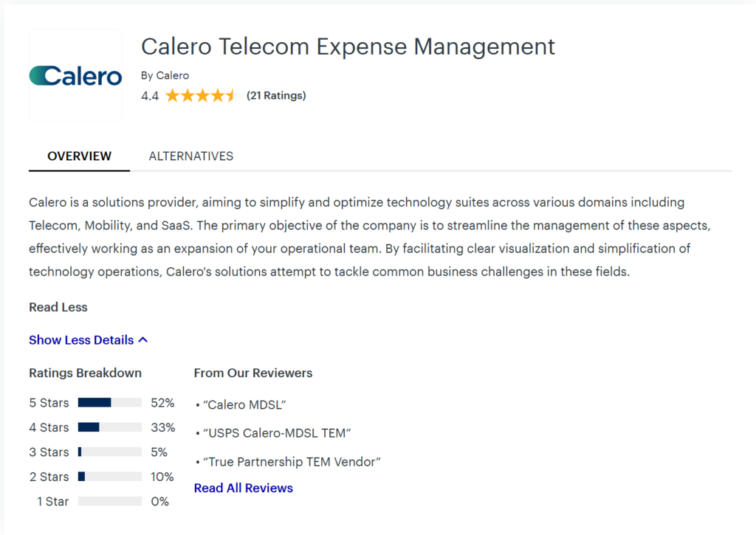756x535 pixels.
Task: Open the Read All Reviews link
Action: pyautogui.click(x=244, y=488)
